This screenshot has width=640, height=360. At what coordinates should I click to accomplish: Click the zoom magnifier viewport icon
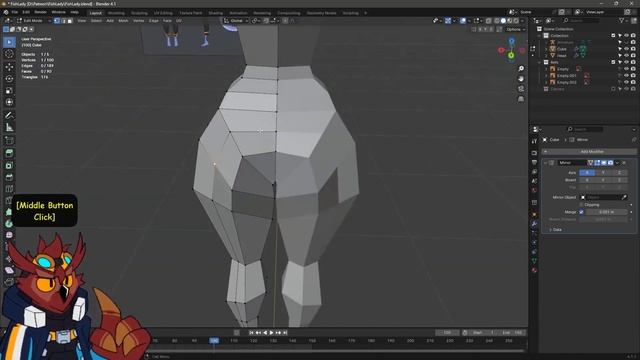click(x=521, y=69)
